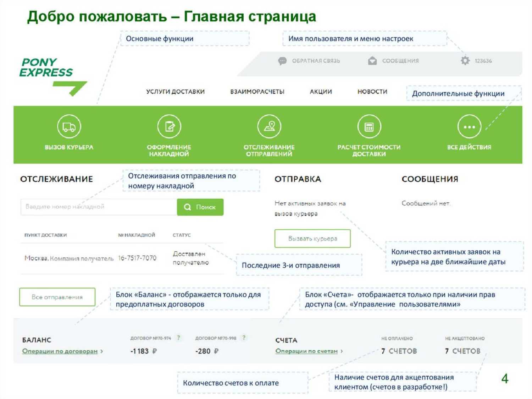This screenshot has width=532, height=399.
Task: Click the waybill creation document icon
Action: tap(169, 127)
